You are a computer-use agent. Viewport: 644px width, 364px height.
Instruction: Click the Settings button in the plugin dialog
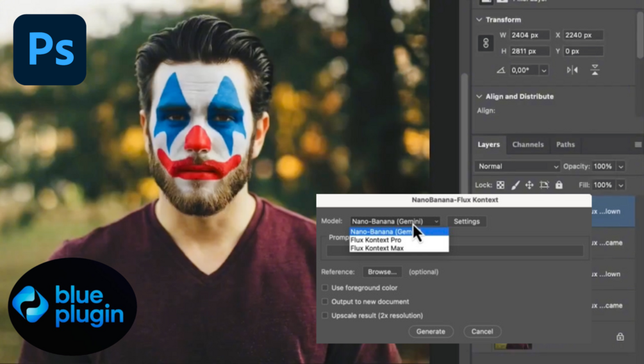click(466, 222)
